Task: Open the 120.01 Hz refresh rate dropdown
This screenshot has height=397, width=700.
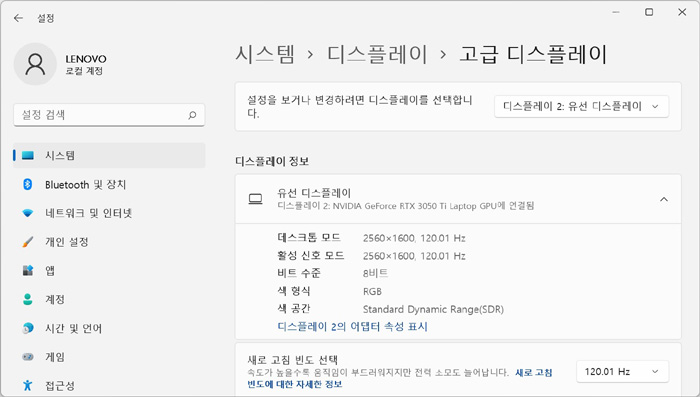Action: pos(622,372)
